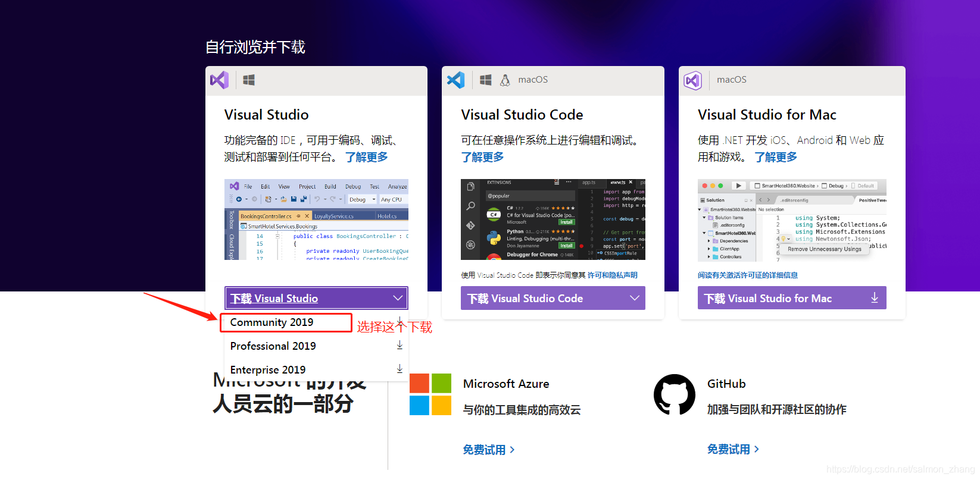Click the VS Code extensions screenshot thumbnail
The image size is (980, 480).
click(x=553, y=219)
